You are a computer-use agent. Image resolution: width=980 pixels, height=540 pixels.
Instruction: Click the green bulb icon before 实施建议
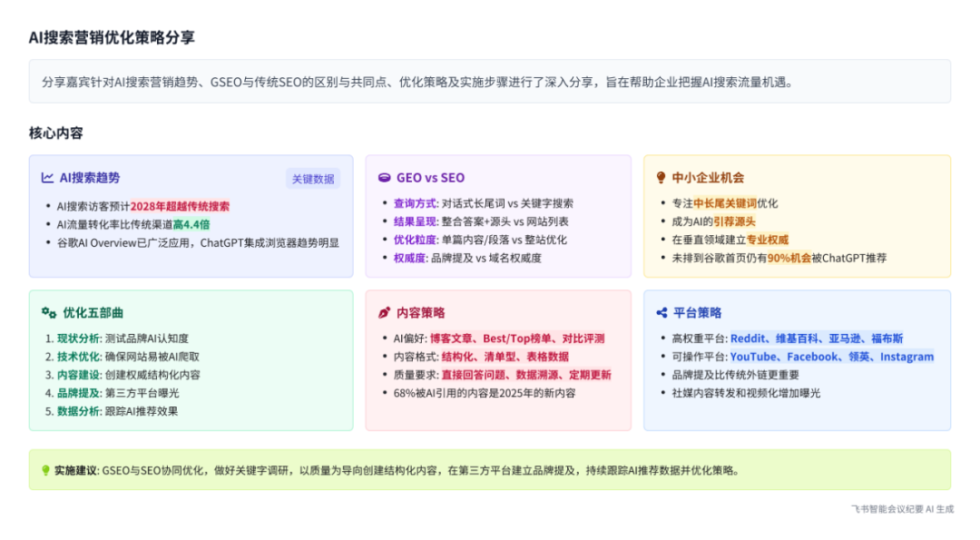click(45, 470)
